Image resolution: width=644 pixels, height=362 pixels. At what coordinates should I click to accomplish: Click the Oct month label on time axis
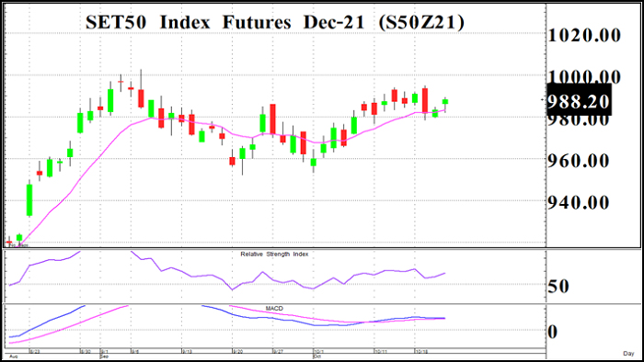click(316, 356)
